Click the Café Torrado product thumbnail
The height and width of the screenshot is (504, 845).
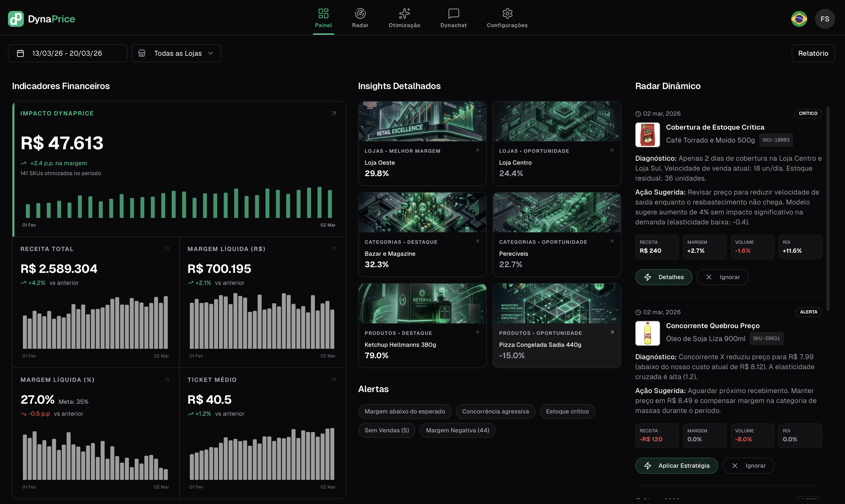click(647, 135)
